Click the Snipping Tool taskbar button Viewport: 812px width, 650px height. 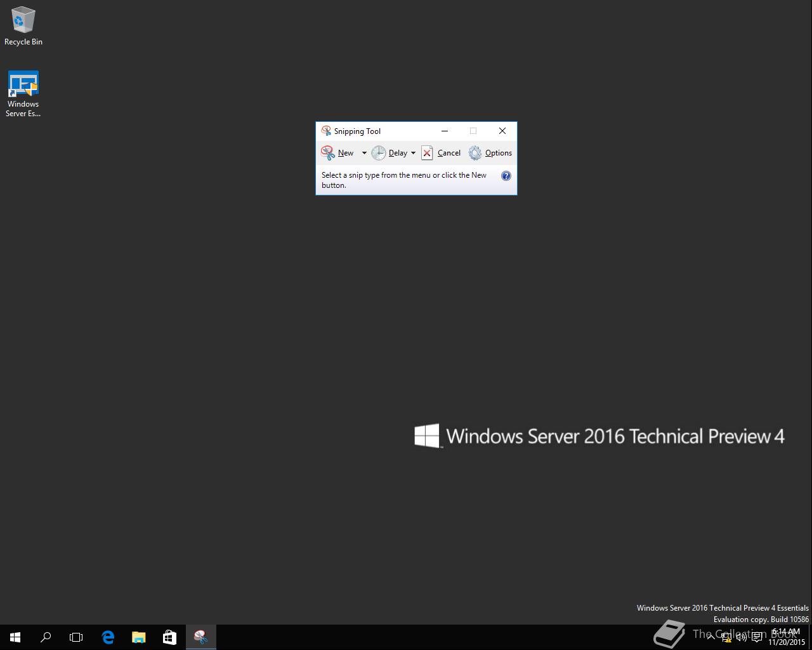pos(200,637)
